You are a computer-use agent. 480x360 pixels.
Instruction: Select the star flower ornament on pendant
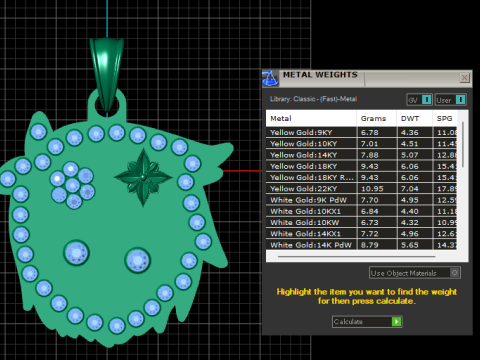(x=143, y=177)
